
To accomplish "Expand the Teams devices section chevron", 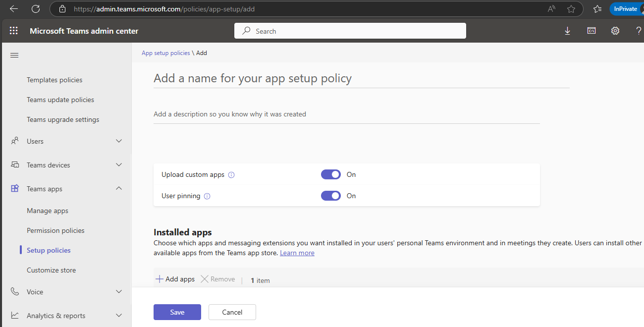I will [x=119, y=165].
